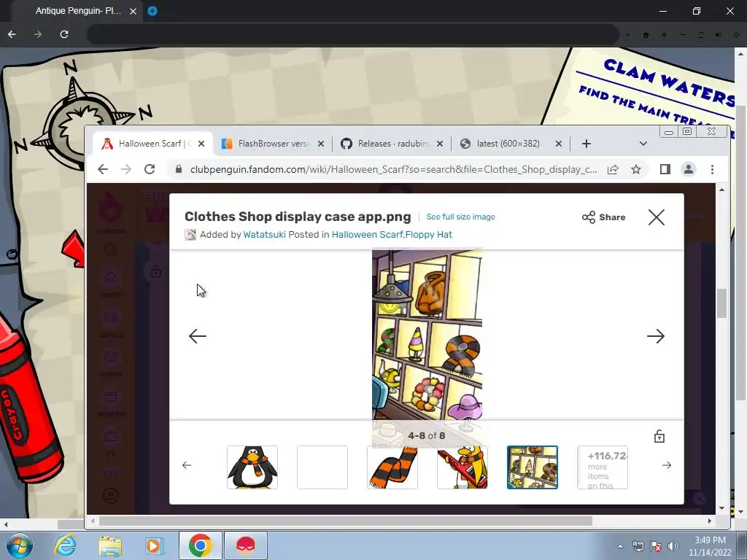Image resolution: width=747 pixels, height=560 pixels.
Task: Close the Antique Penguin tab
Action: [x=133, y=11]
